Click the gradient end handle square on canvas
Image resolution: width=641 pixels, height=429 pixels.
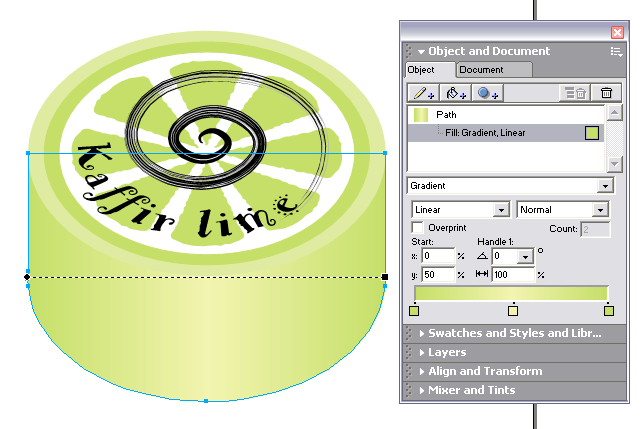pyautogui.click(x=385, y=277)
